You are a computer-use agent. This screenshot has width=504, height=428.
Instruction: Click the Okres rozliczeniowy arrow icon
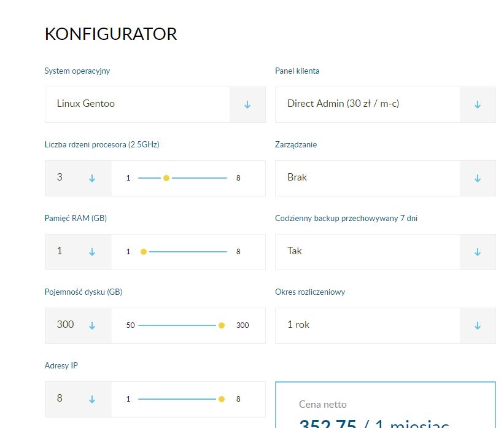[x=478, y=325]
